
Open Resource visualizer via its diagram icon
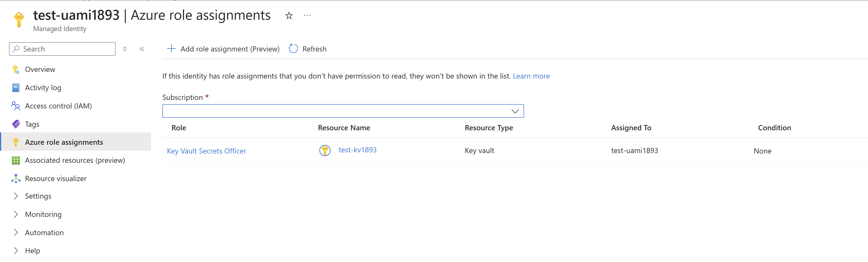[15, 178]
